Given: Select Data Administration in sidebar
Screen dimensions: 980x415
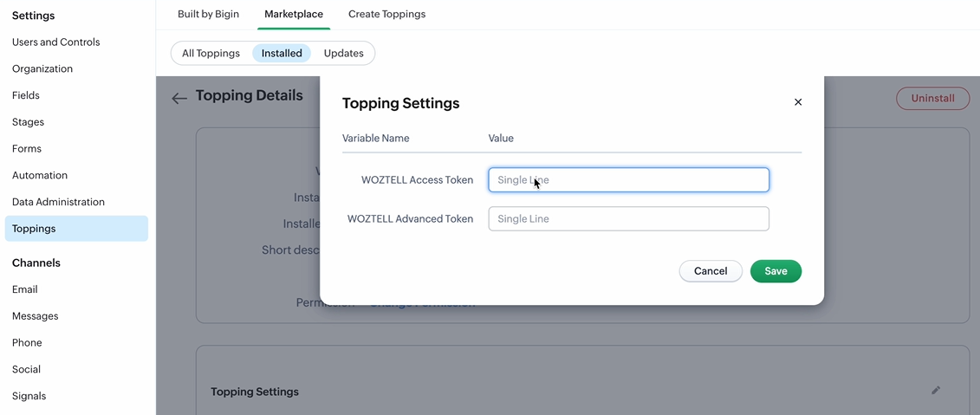Looking at the screenshot, I should pos(58,202).
